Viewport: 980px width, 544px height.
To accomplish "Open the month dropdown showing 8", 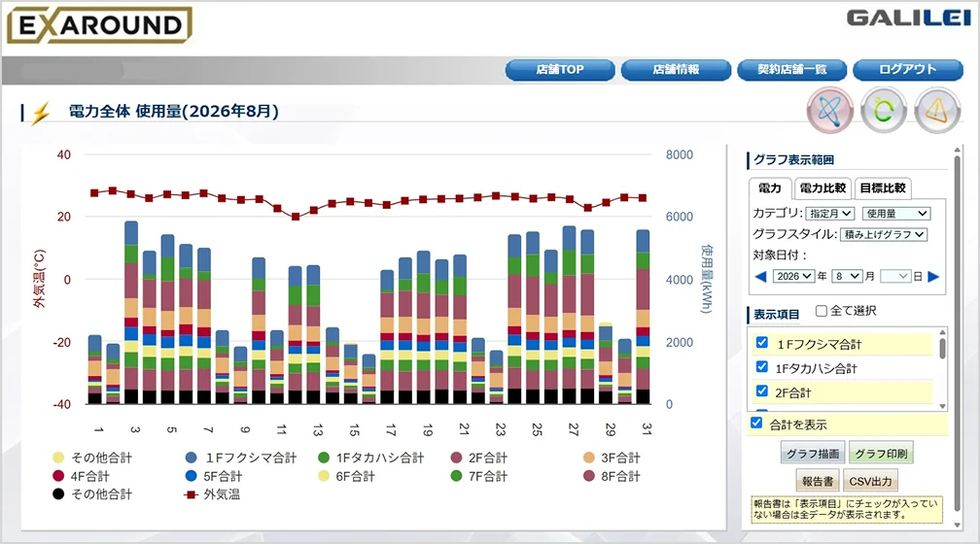I will click(x=847, y=276).
